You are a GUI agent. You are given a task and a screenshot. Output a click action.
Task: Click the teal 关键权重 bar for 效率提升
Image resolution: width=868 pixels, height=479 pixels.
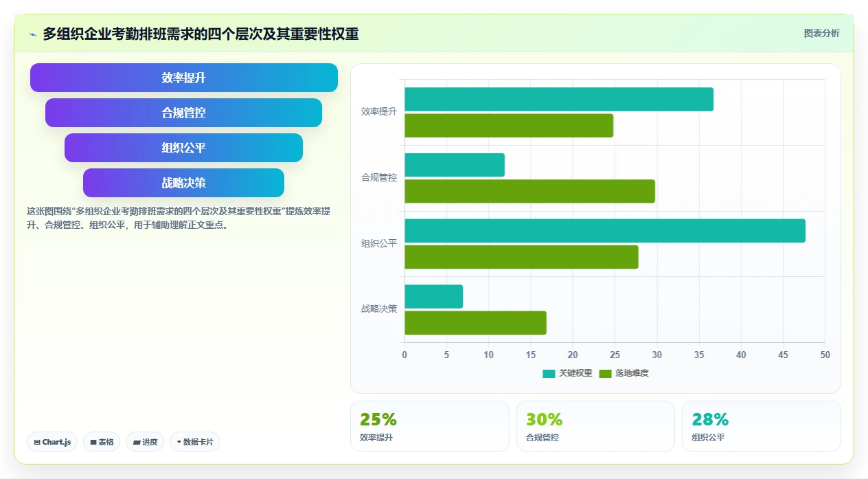click(x=559, y=99)
